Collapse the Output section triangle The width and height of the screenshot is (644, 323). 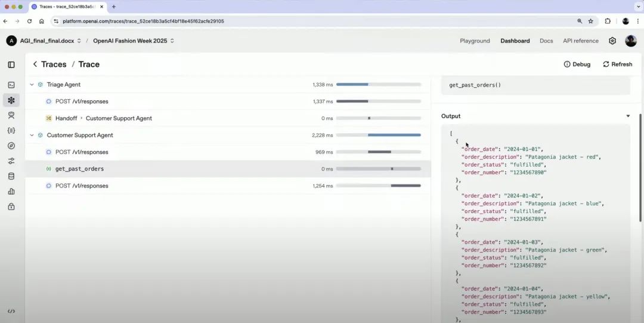628,116
